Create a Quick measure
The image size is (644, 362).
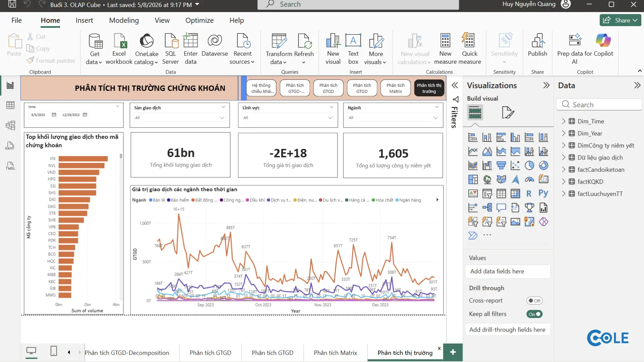pyautogui.click(x=470, y=49)
